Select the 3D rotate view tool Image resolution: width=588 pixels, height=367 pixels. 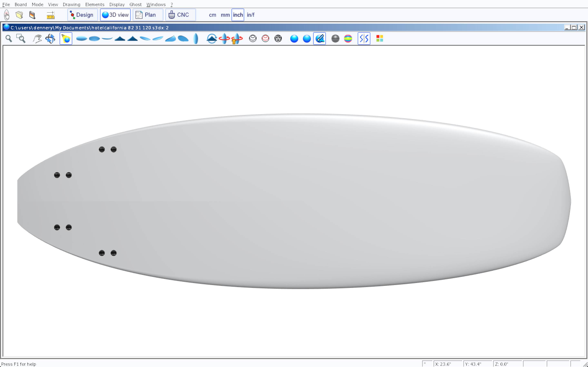coord(50,39)
